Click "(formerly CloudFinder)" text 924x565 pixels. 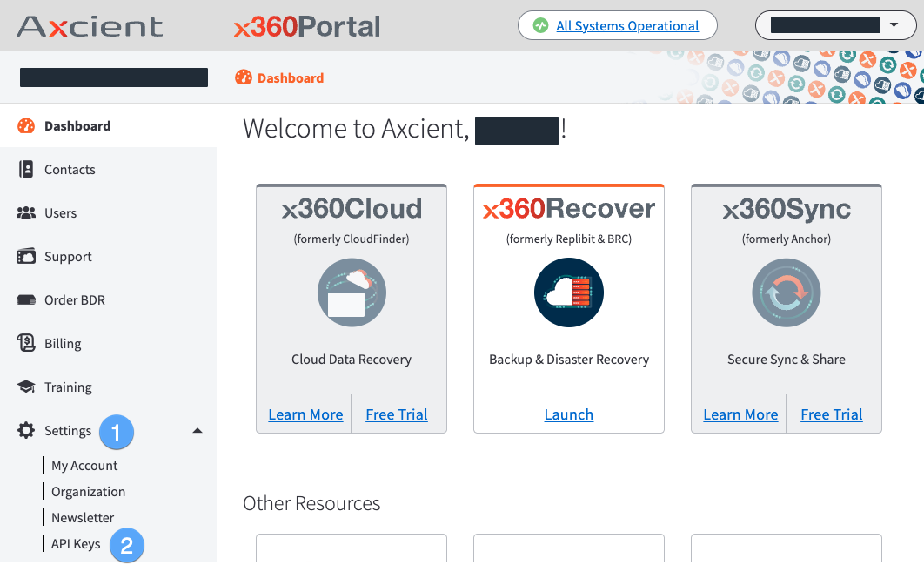(x=352, y=239)
